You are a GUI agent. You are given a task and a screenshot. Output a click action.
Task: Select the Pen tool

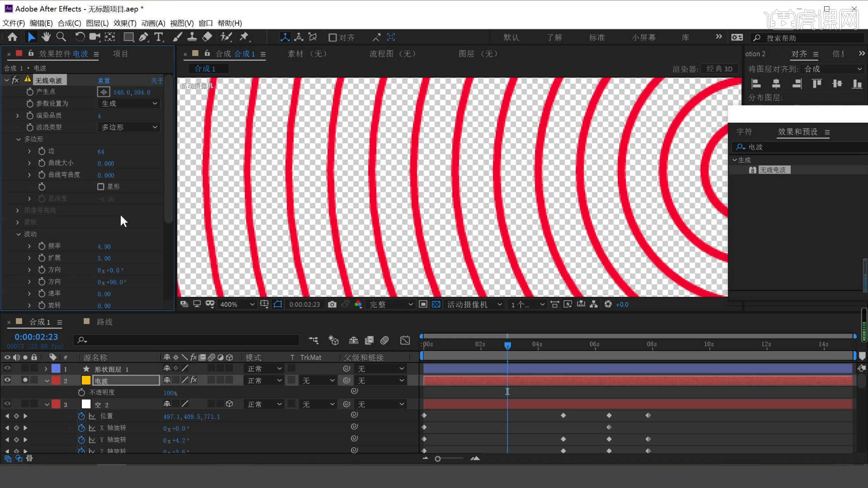tap(144, 37)
